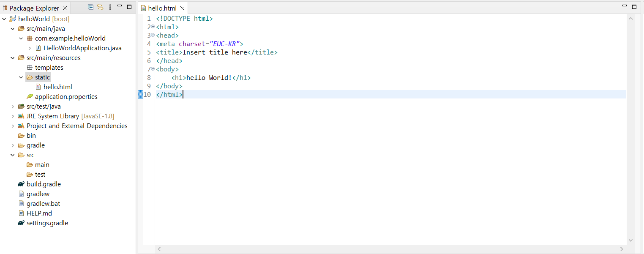Image resolution: width=644 pixels, height=254 pixels.
Task: Click the JRE System Library icon
Action: [21, 116]
